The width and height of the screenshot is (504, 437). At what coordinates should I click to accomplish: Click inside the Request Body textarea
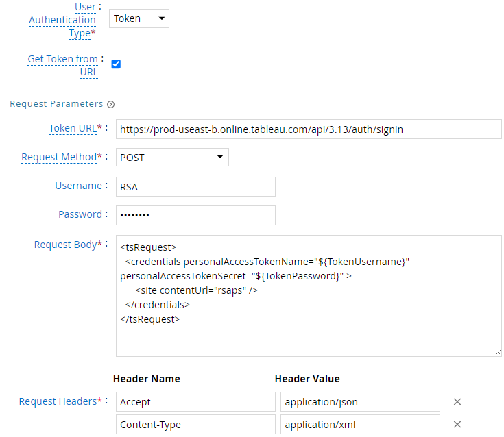(309, 296)
